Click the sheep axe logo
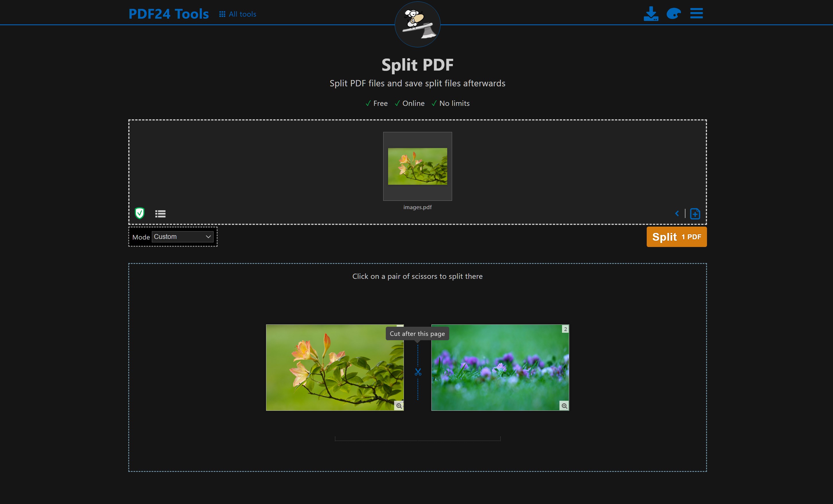 tap(418, 24)
